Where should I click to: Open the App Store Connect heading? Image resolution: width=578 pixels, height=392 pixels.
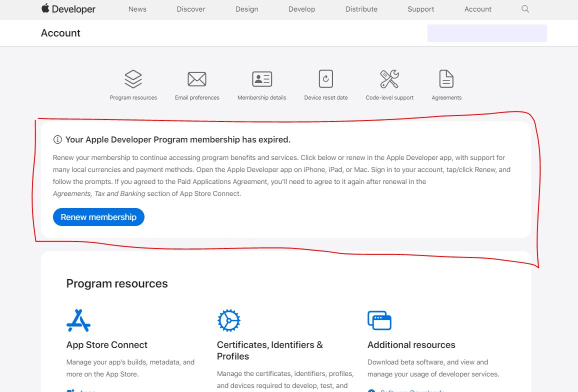point(107,345)
